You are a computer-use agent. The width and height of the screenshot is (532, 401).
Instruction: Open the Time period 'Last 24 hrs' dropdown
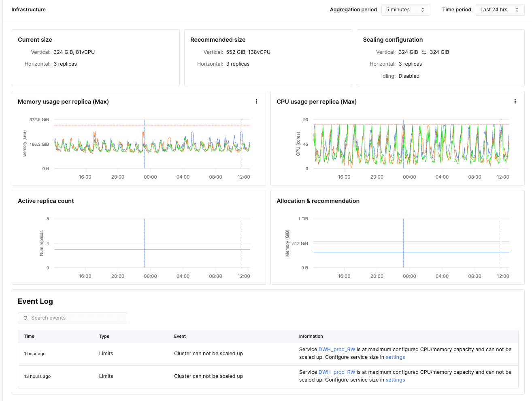(x=500, y=10)
